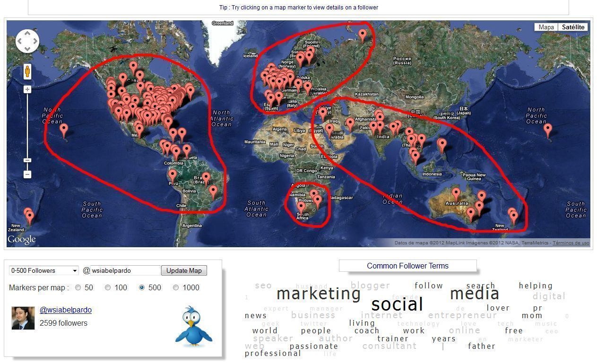597x364 pixels.
Task: Click the word 'passionate' in the term cloud
Action: [314, 347]
